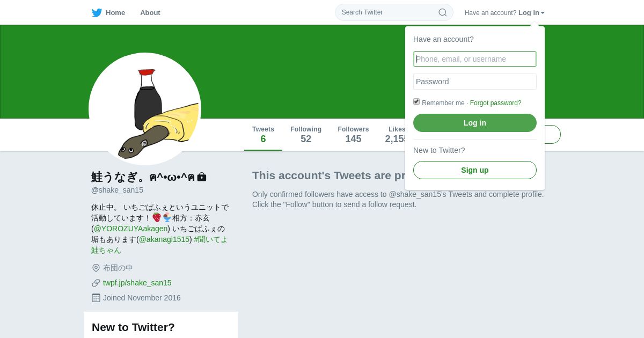
Task: Go to About in the top navigation
Action: [150, 12]
